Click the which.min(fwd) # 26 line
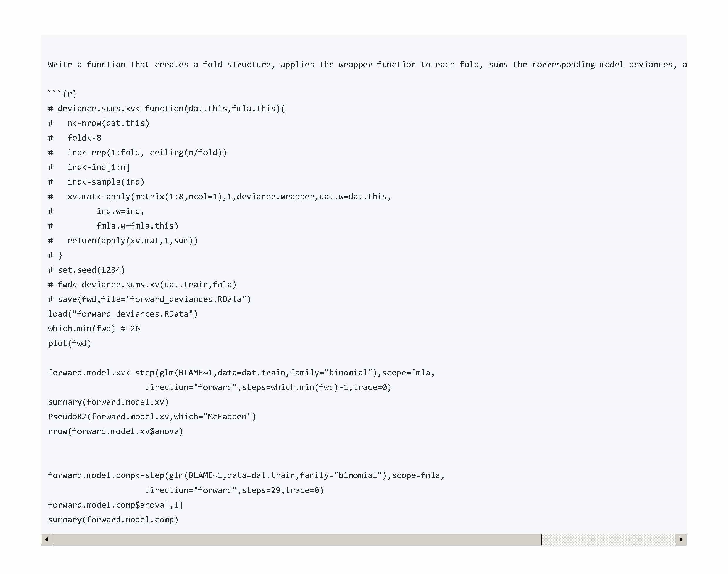 coord(94,328)
